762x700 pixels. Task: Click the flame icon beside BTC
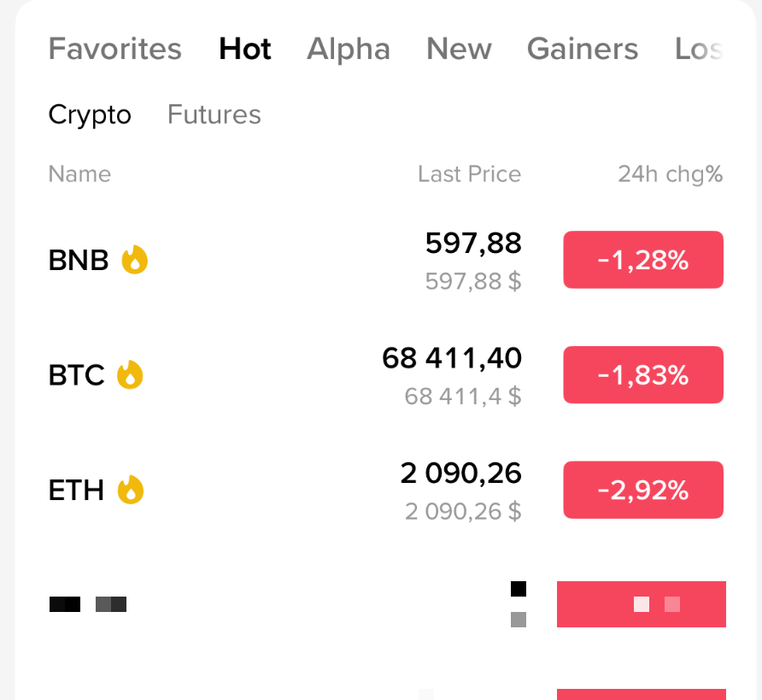[x=130, y=374]
